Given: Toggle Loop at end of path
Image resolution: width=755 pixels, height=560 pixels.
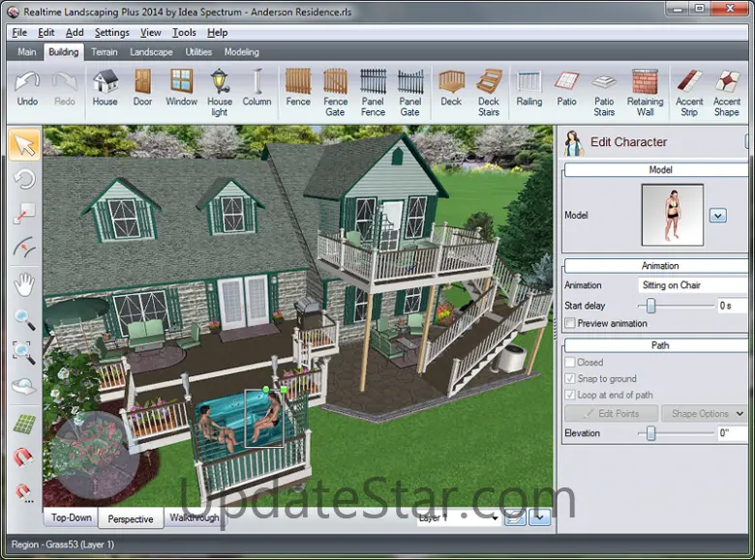Looking at the screenshot, I should pos(570,395).
